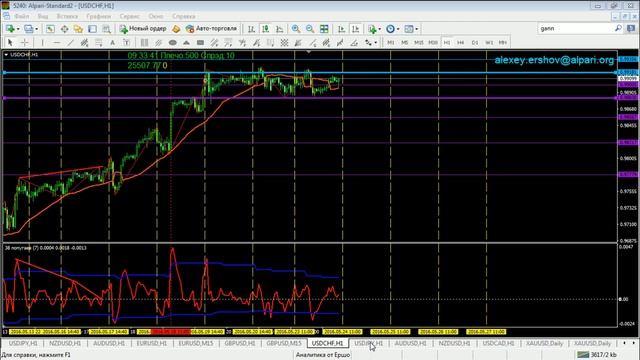640x360 pixels.
Task: Open the Templates icon
Action: [409, 29]
